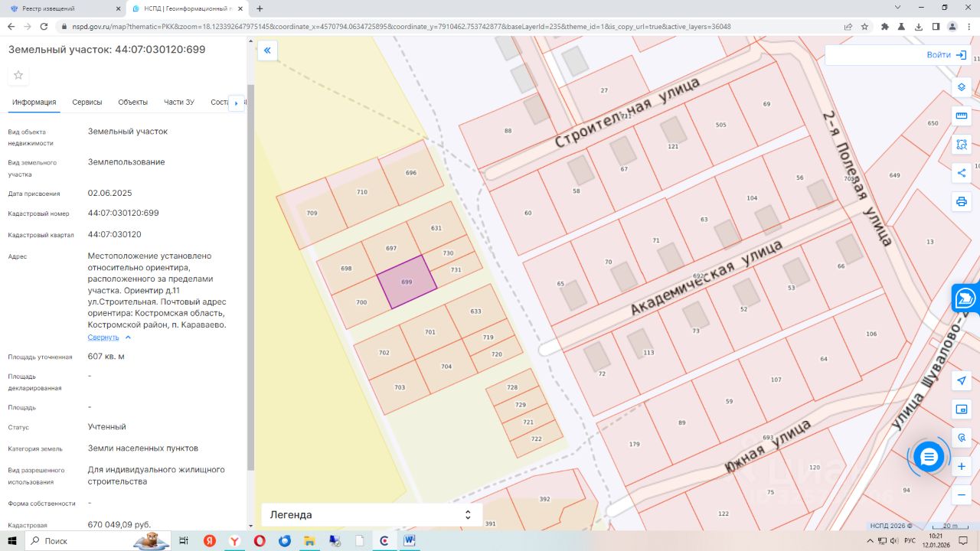Screen dimensions: 980x551
Task: Open the Объекты tab
Action: pos(132,103)
